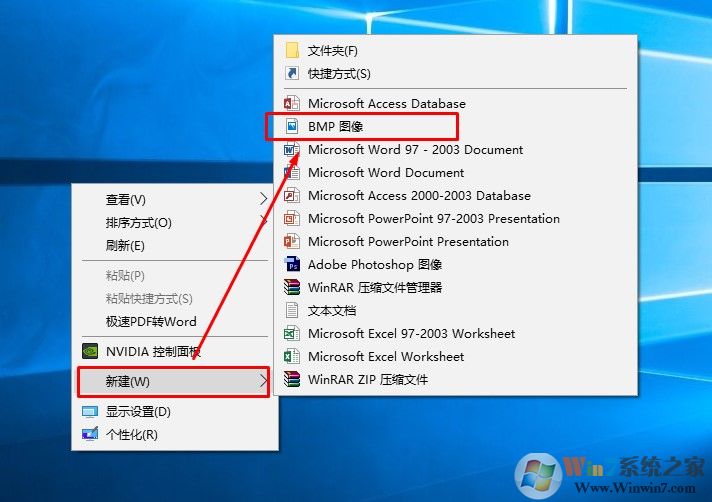
Task: Click the greyed 粘贴快捷方式(S) entry
Action: [175, 298]
